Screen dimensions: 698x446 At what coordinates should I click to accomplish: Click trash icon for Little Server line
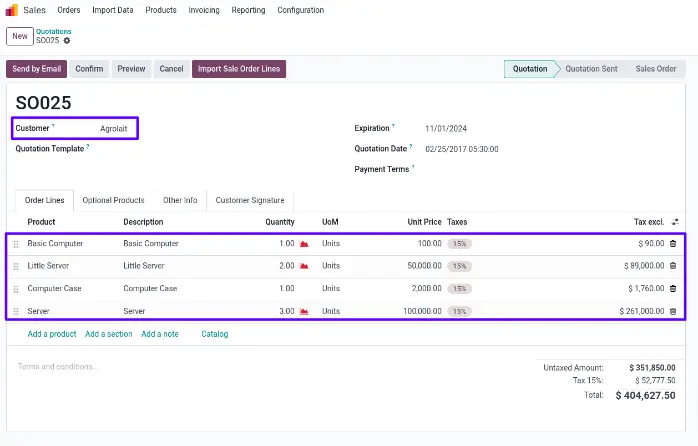[672, 266]
